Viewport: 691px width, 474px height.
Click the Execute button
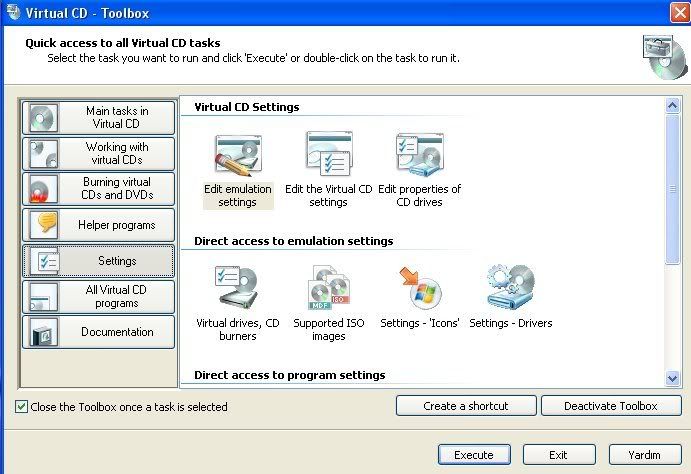(474, 455)
